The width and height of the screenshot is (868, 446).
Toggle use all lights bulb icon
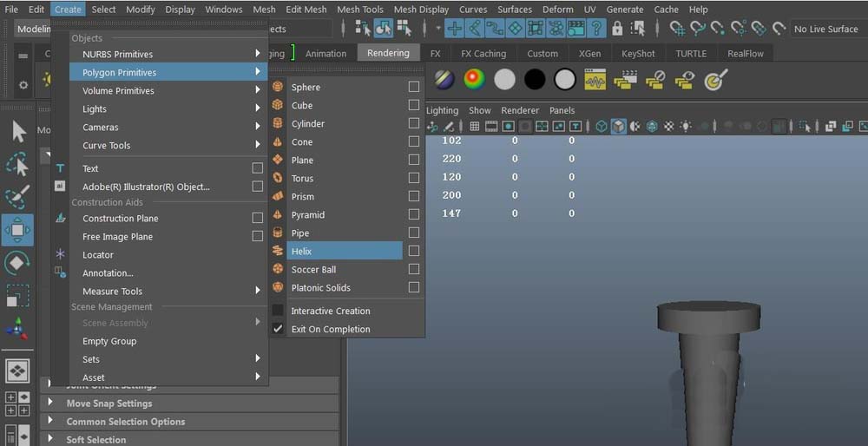point(686,127)
